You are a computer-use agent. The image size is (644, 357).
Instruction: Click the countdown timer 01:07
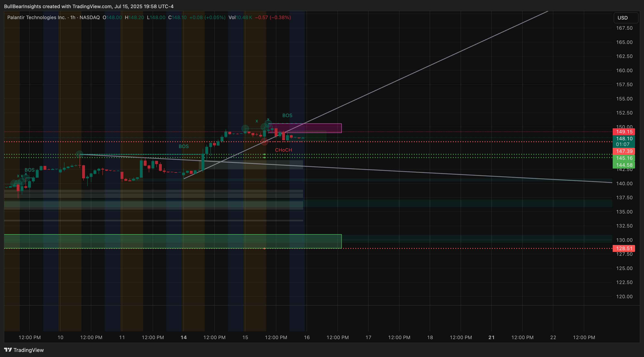623,144
